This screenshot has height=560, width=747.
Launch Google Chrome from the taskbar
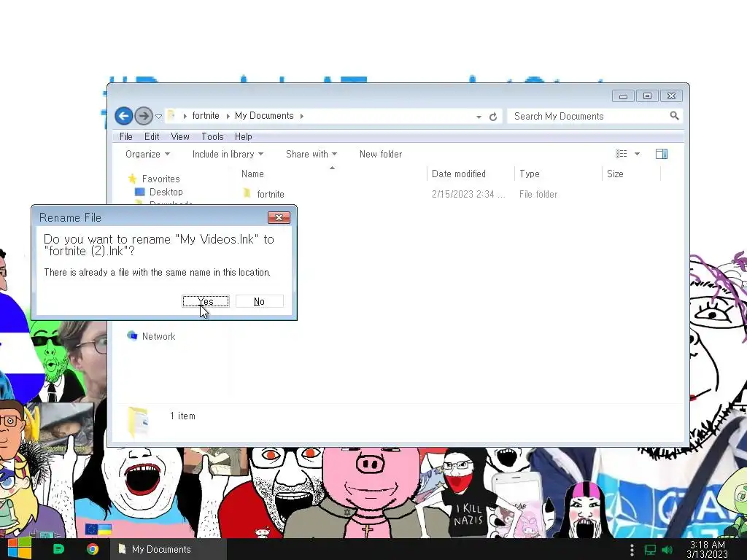pos(93,549)
